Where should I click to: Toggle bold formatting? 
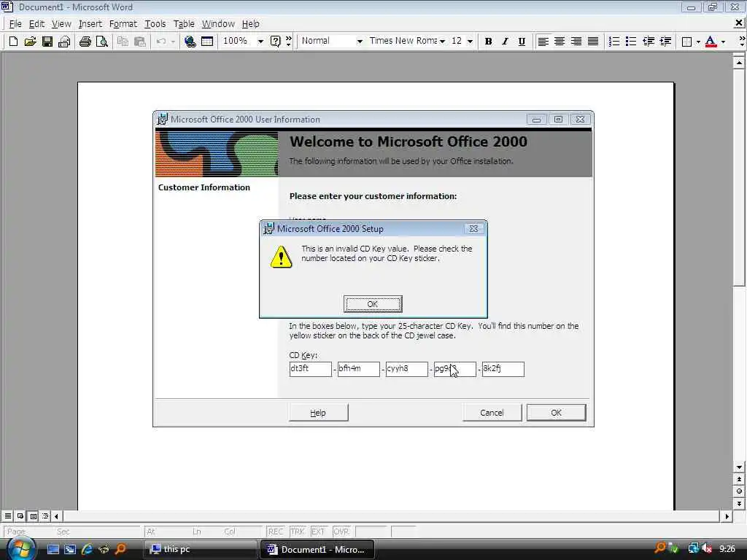[488, 42]
